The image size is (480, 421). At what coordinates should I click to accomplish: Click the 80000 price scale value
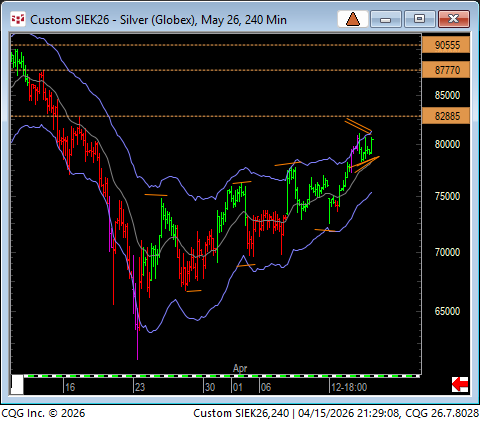pos(447,144)
